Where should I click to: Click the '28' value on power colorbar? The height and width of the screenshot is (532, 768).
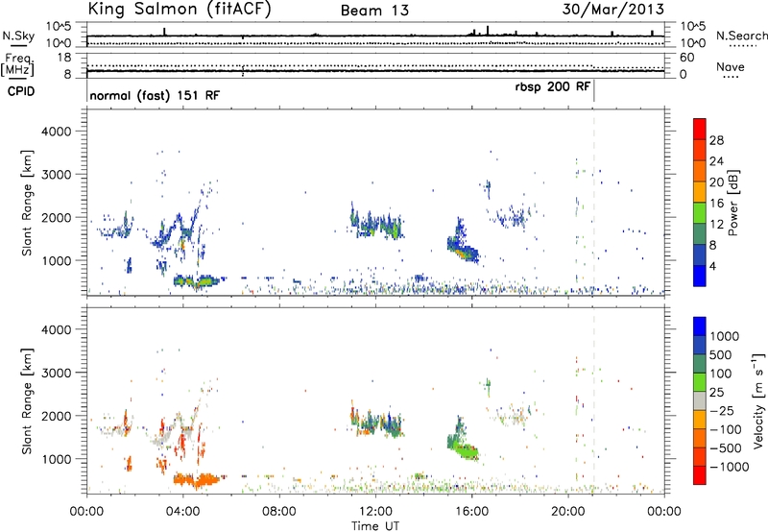click(716, 140)
